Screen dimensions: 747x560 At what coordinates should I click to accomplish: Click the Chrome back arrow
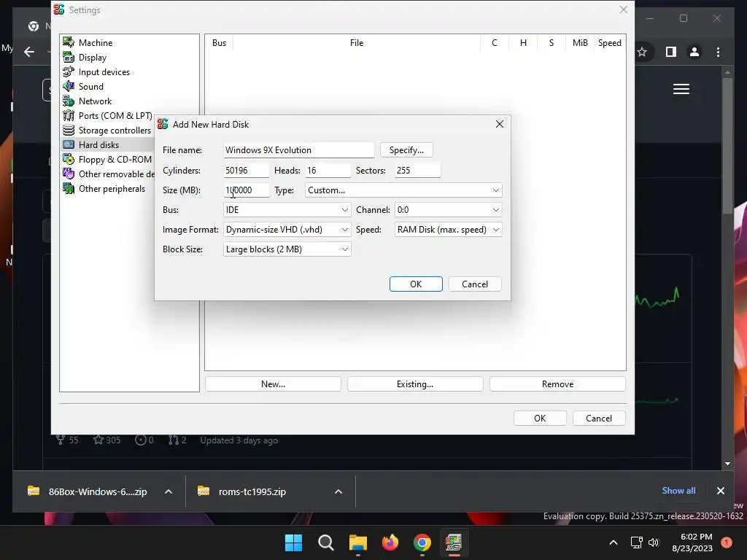pos(29,52)
